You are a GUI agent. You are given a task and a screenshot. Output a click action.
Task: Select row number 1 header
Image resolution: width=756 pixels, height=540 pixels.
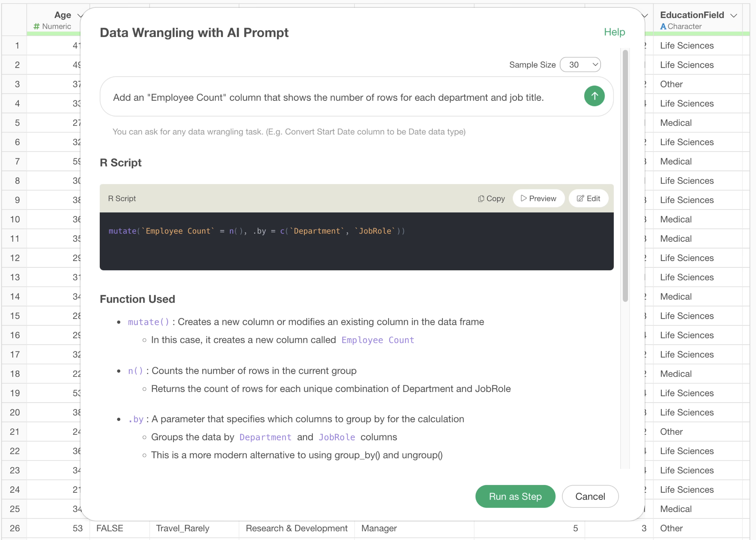16,45
